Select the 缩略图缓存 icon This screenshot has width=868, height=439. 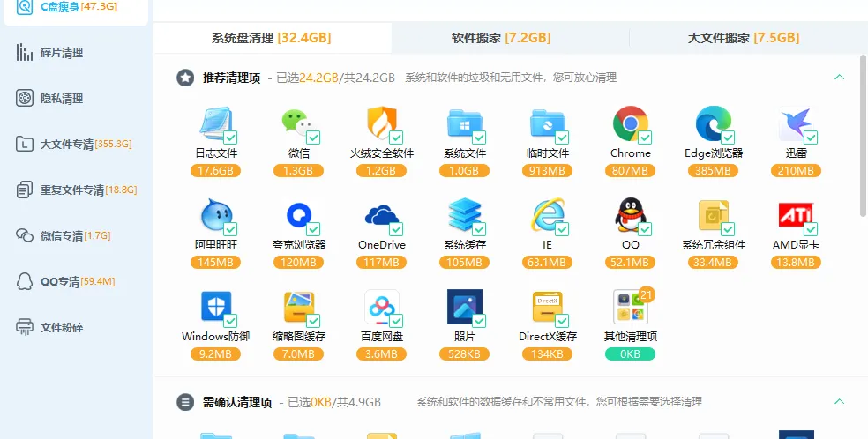click(x=298, y=308)
